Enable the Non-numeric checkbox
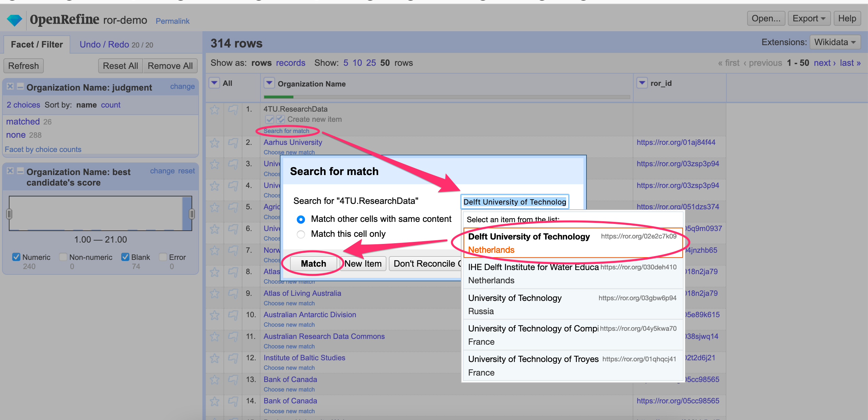Screen dimensions: 868x420 (63, 257)
